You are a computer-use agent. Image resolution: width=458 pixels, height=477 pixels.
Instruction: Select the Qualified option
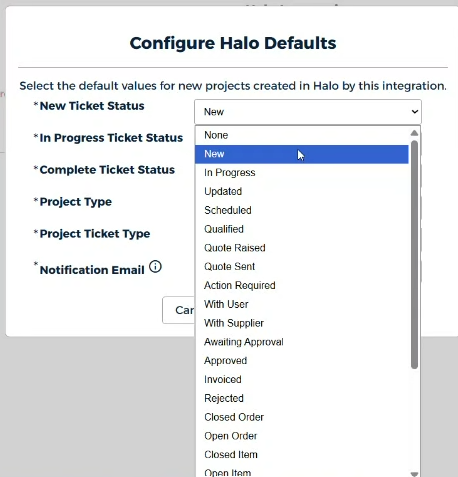click(x=302, y=229)
